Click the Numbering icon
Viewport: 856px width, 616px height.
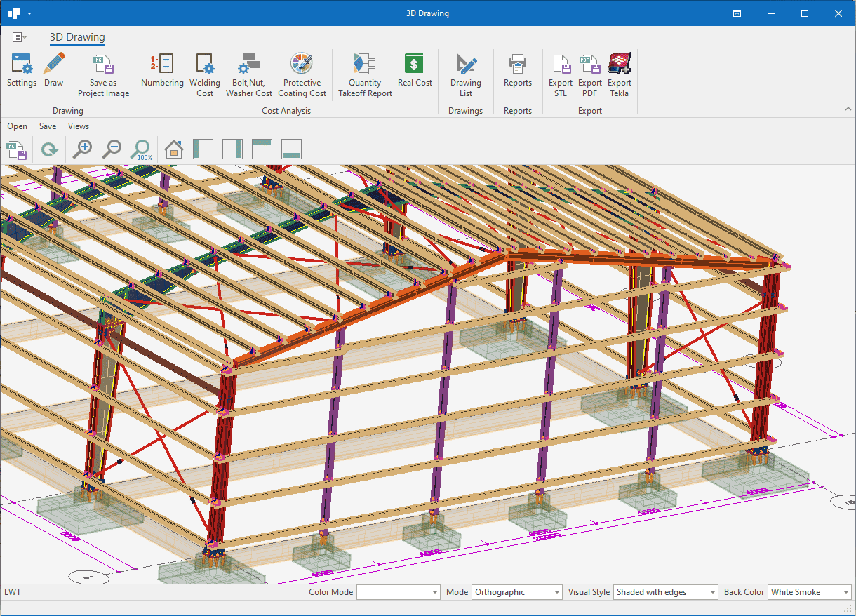pos(162,70)
